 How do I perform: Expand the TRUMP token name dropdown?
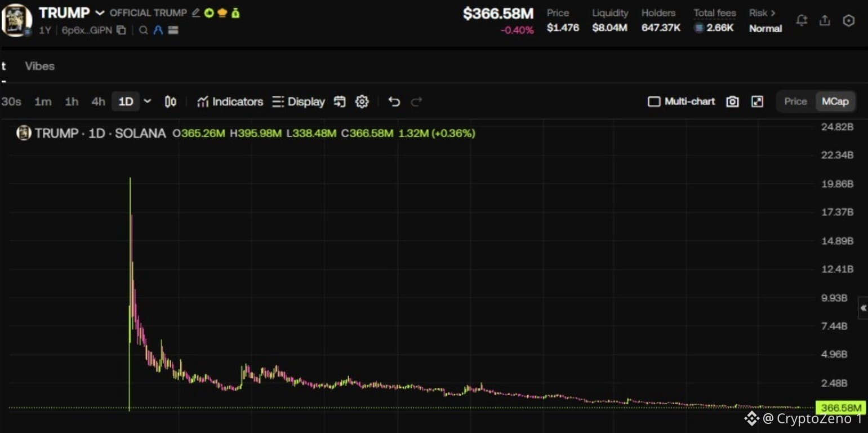[x=100, y=13]
